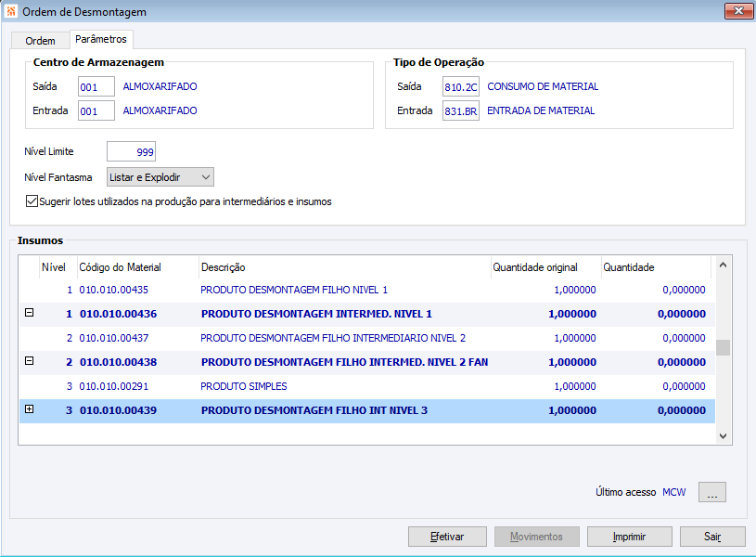Viewport: 756px width, 557px height.
Task: Select the PRODUTO SIMPLES description
Action: click(243, 386)
